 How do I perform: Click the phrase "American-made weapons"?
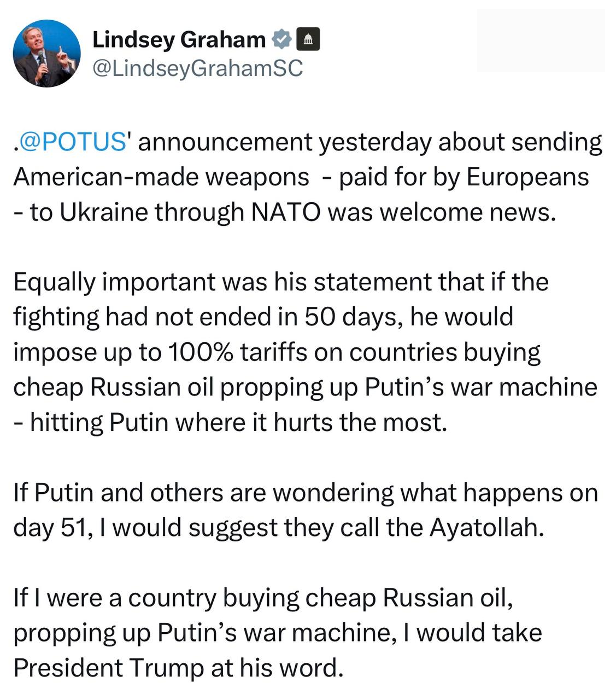pos(161,177)
